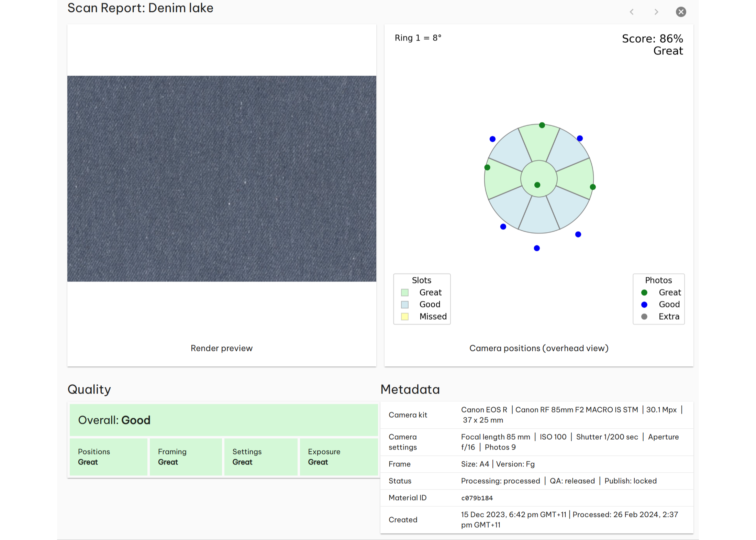This screenshot has width=756, height=540.
Task: Open the denim render preview image
Action: [222, 179]
